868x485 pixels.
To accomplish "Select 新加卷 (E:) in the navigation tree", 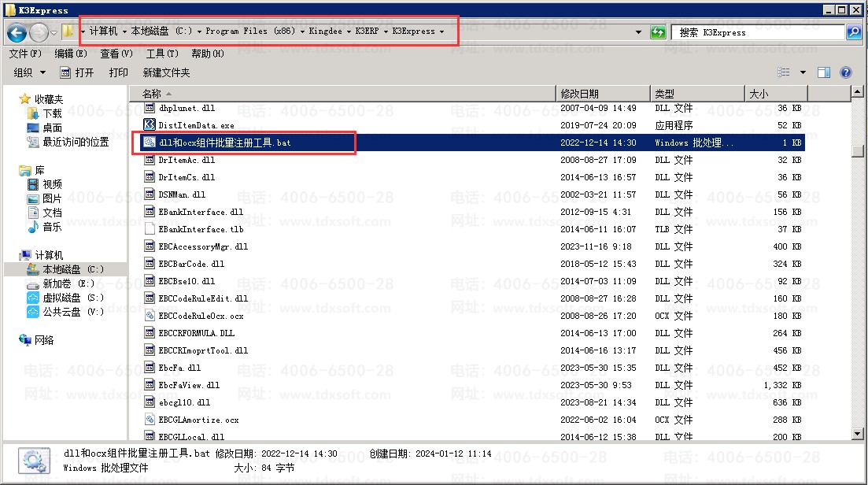I will [x=68, y=283].
